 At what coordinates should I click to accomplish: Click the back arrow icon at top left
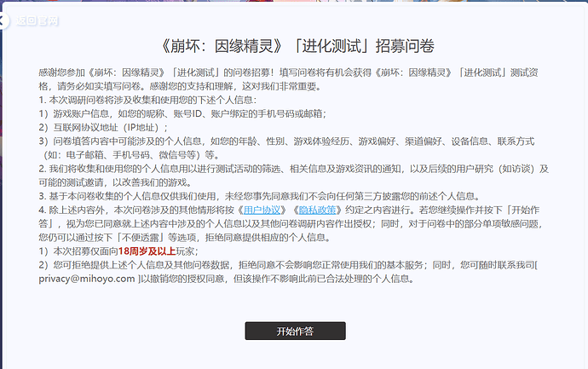(x=3, y=20)
